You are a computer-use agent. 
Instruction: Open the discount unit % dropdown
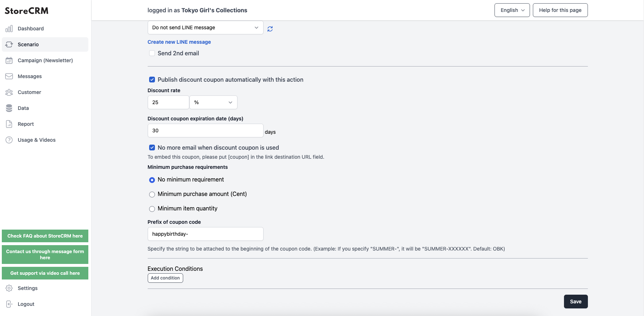coord(213,102)
